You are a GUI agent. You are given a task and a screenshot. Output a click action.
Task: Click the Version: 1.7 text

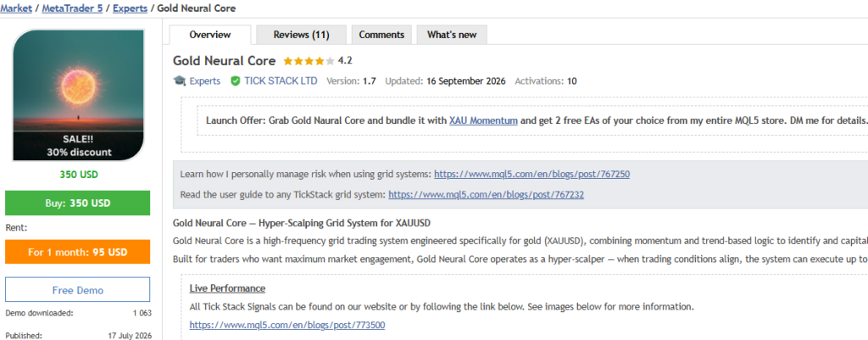click(x=351, y=81)
